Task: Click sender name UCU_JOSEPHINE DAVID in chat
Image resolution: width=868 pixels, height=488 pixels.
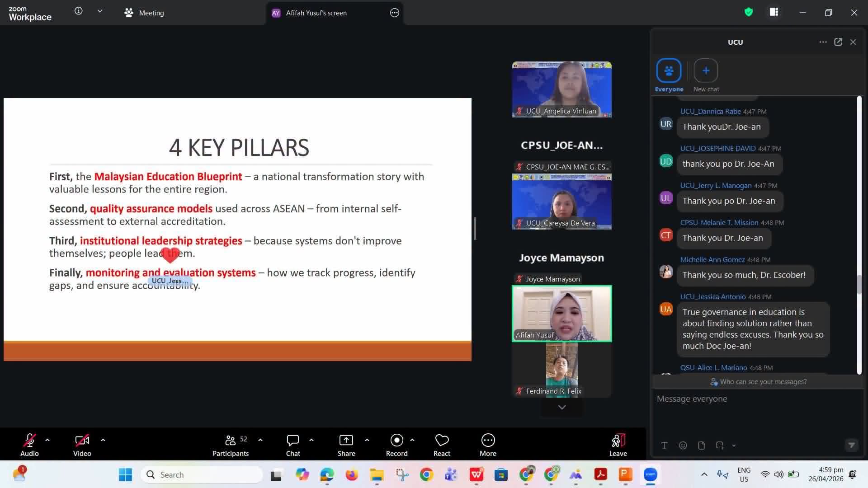Action: (718, 149)
